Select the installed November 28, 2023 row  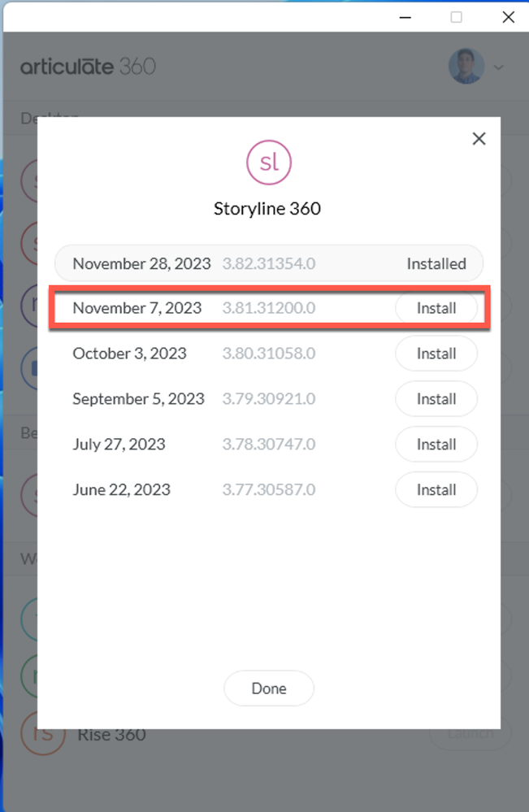click(x=268, y=263)
